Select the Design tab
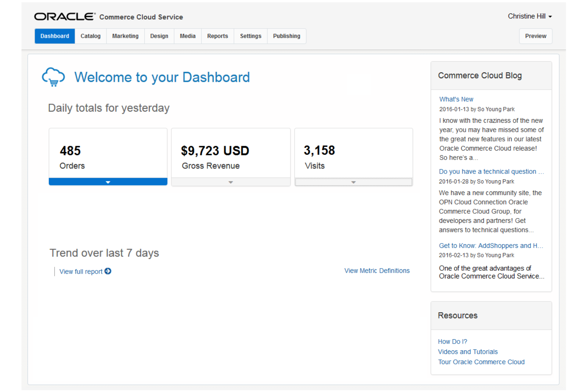The width and height of the screenshot is (588, 392). pos(159,36)
